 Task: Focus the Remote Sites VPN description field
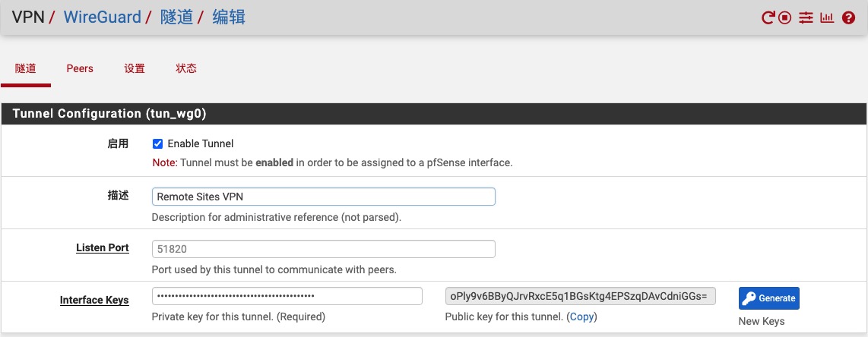pyautogui.click(x=323, y=197)
